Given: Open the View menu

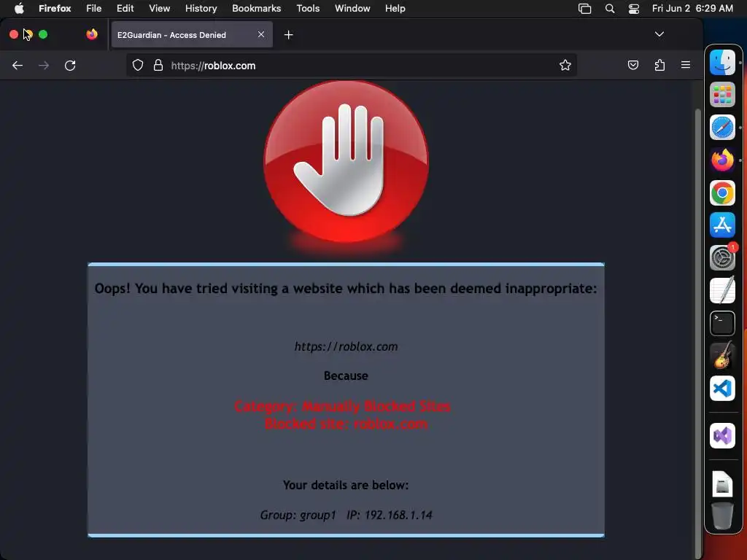Looking at the screenshot, I should [159, 8].
